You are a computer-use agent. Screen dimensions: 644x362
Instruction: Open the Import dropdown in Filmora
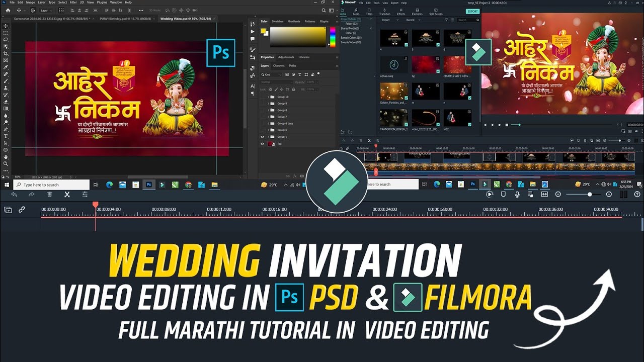[x=390, y=20]
